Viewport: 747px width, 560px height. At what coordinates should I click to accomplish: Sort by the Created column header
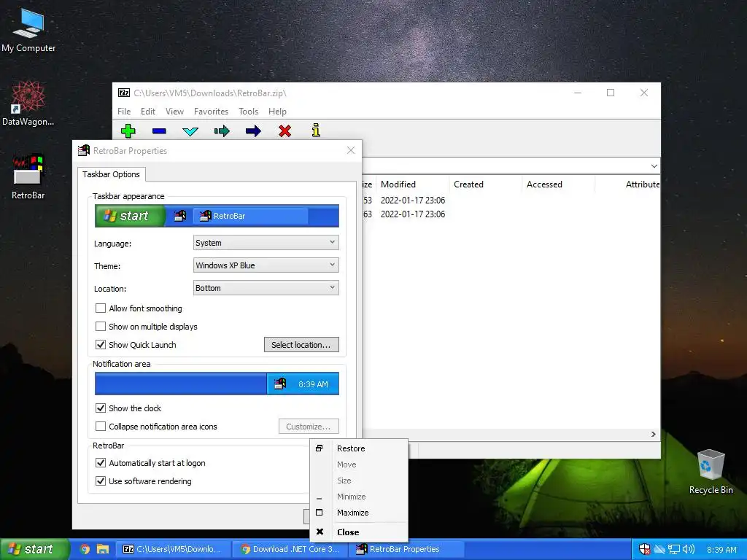486,184
